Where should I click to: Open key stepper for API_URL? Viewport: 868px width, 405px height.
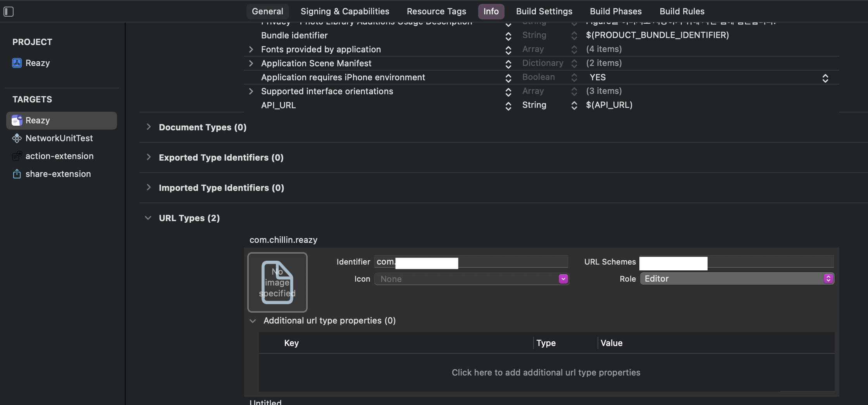508,106
